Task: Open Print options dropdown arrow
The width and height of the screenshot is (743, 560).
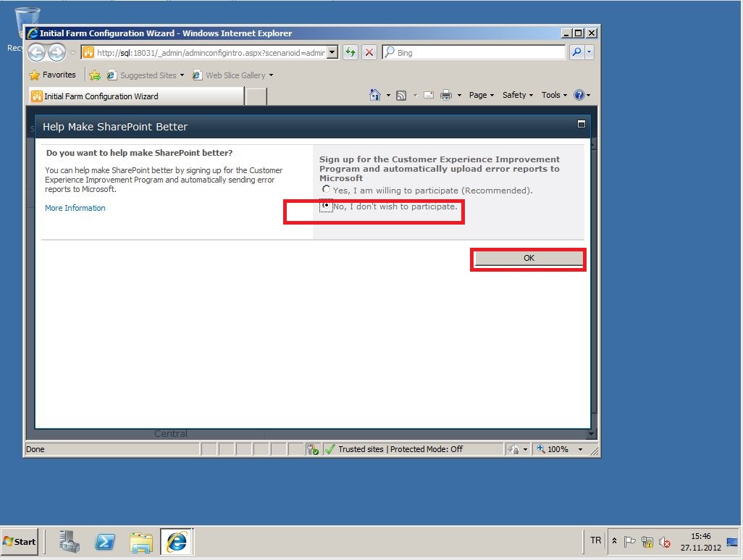Action: coord(459,96)
